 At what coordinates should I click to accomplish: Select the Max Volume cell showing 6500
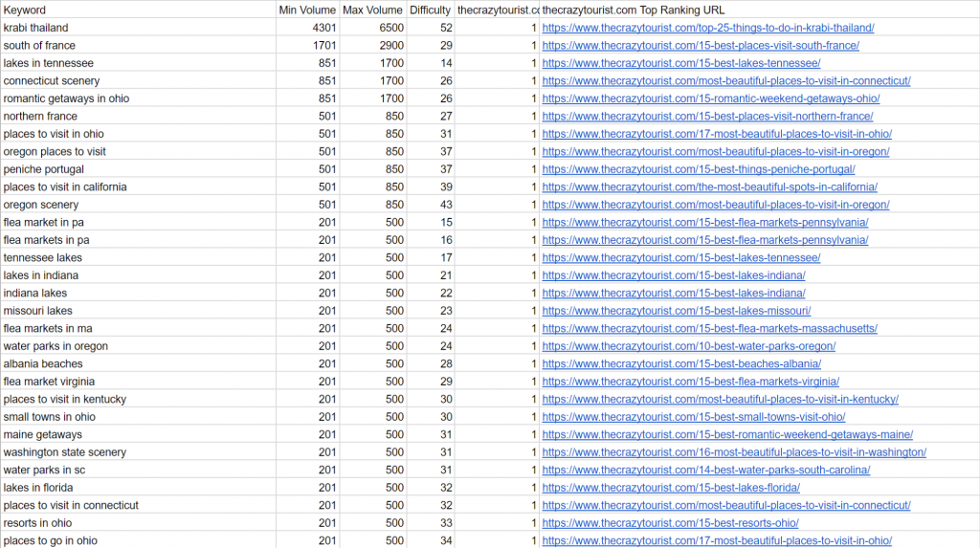(x=373, y=28)
